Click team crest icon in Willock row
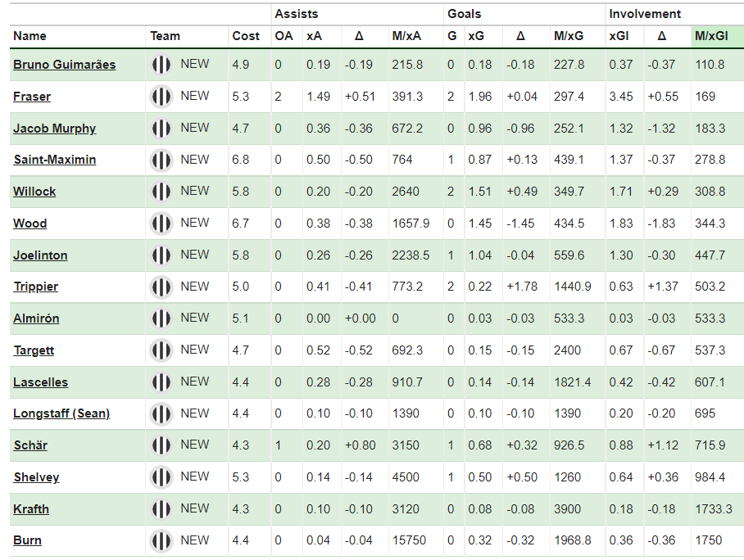This screenshot has width=744, height=560. coord(161,192)
